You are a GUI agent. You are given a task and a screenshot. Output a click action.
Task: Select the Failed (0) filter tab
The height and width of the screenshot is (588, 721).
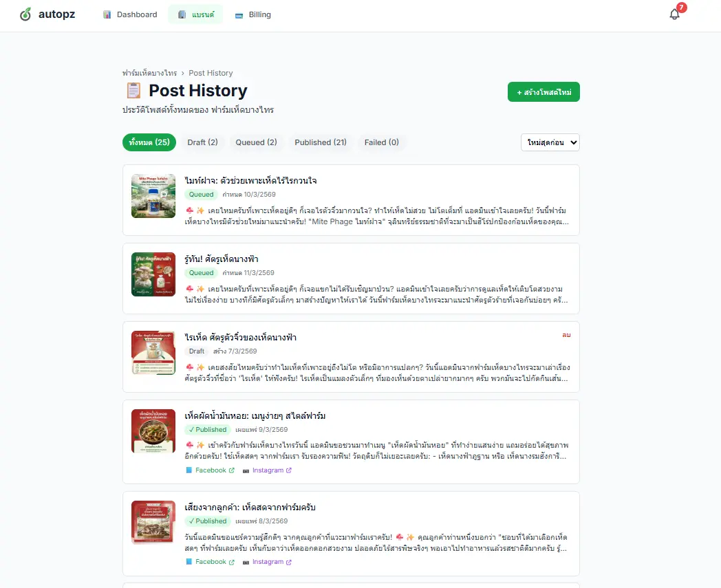point(381,142)
